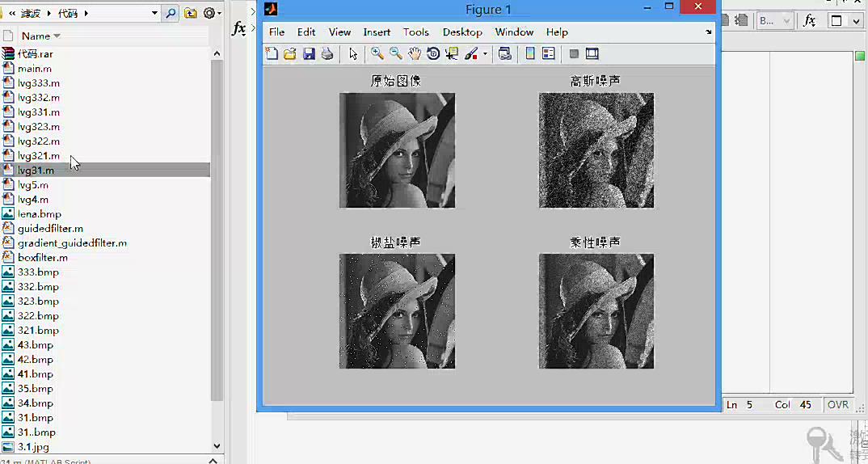
Task: Select lvg331.m in the file list
Action: [x=39, y=112]
